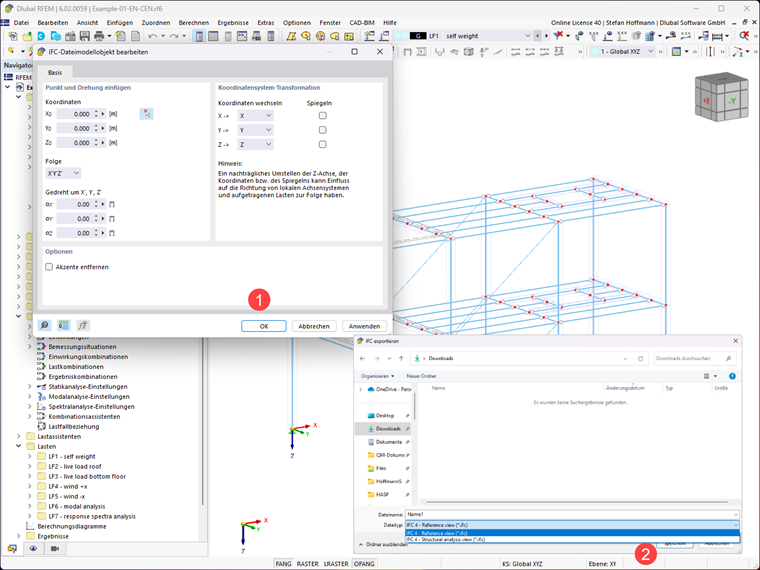Toggle the Navigator panel toolbar icon
This screenshot has width=760, height=570.
(199, 36)
